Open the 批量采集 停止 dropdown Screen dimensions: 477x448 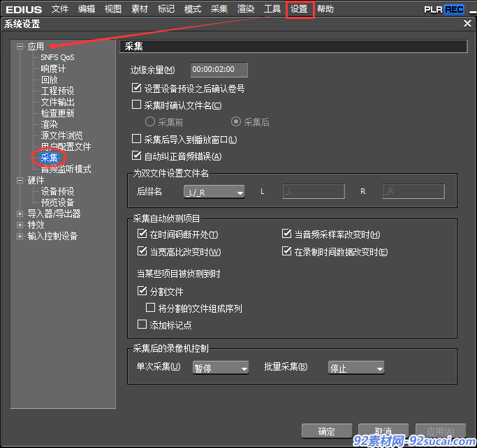[x=356, y=368]
